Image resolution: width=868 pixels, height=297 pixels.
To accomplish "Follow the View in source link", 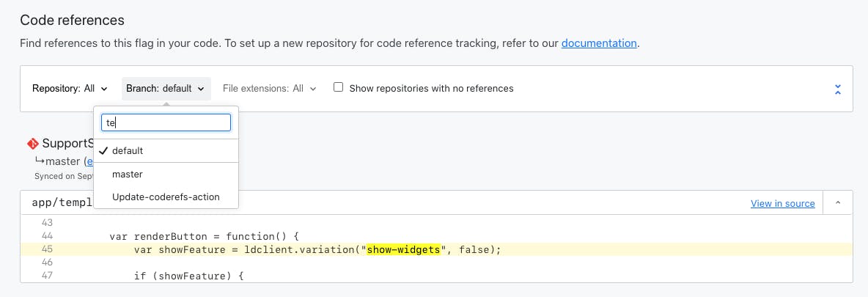I will 783,203.
